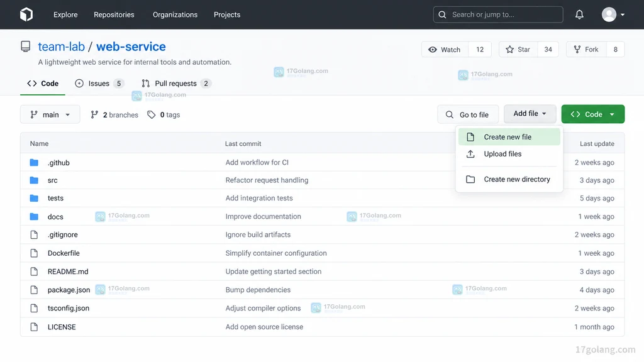Viewport: 644px width, 362px height.
Task: Click the tag icon beside 0 tags
Action: point(152,115)
